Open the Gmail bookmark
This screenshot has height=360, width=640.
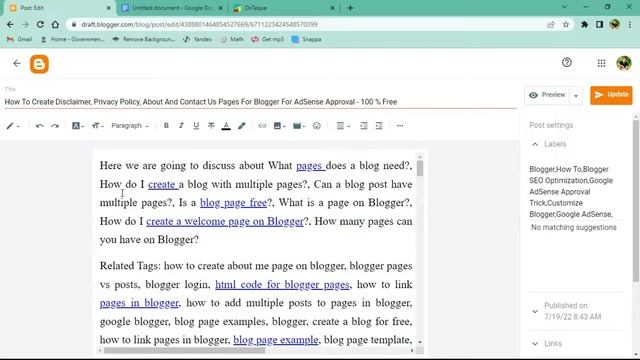[x=20, y=39]
